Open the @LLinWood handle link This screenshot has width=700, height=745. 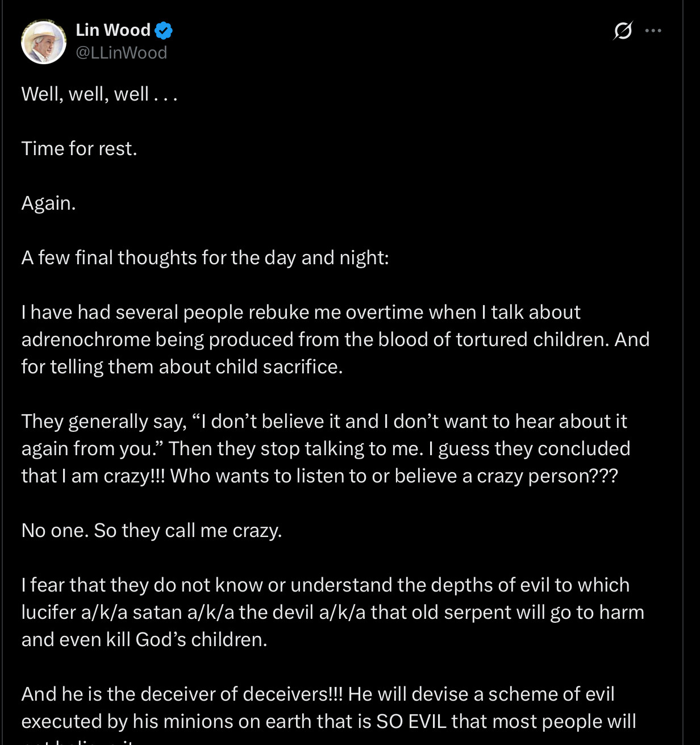pyautogui.click(x=122, y=53)
